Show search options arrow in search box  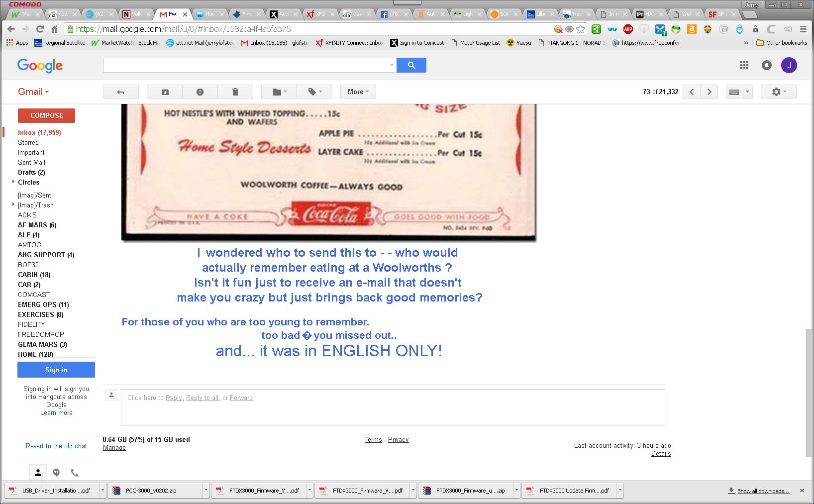click(392, 65)
